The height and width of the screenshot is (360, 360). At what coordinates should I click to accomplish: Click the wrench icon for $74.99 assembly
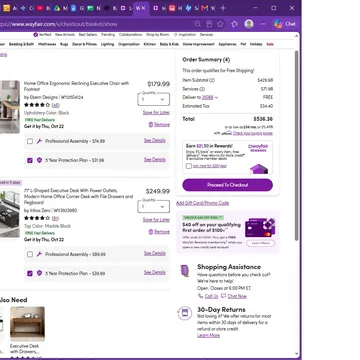pos(39,141)
